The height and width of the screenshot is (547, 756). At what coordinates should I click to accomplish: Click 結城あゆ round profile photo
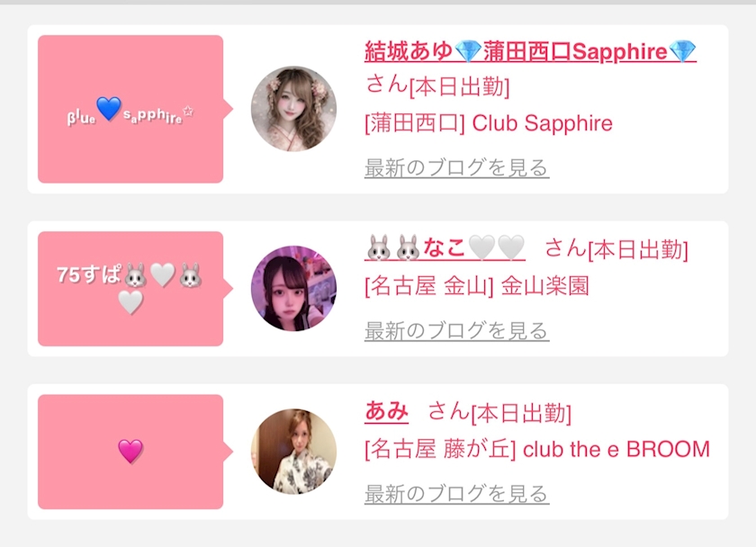pyautogui.click(x=293, y=109)
